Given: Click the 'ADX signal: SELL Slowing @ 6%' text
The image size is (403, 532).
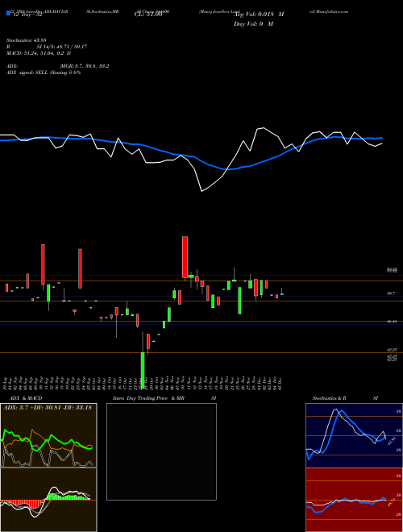Looking at the screenshot, I should [44, 73].
